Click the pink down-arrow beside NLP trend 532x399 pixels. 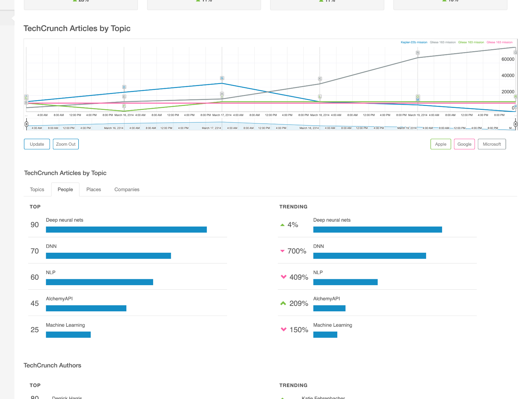(284, 277)
